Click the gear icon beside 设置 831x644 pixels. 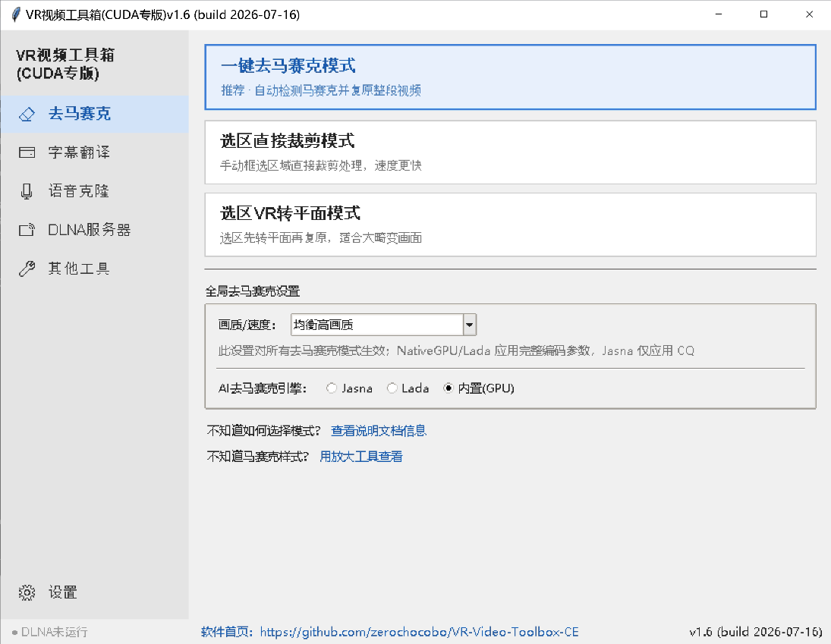27,592
